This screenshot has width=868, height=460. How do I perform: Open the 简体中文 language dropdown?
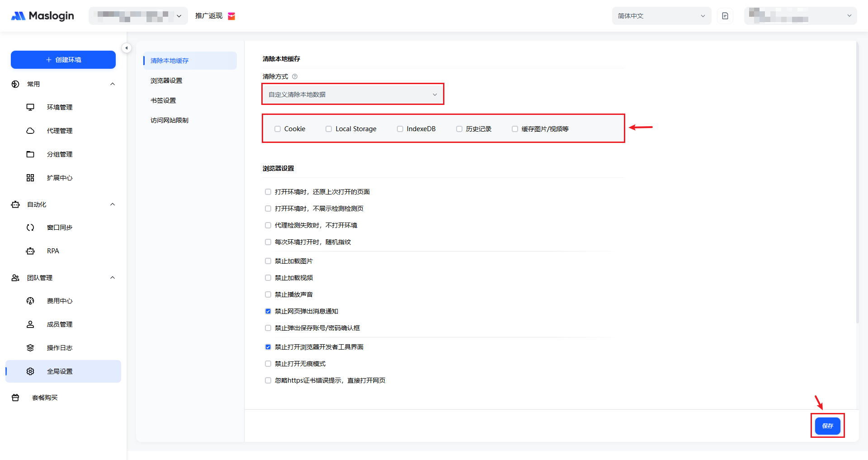pos(661,16)
